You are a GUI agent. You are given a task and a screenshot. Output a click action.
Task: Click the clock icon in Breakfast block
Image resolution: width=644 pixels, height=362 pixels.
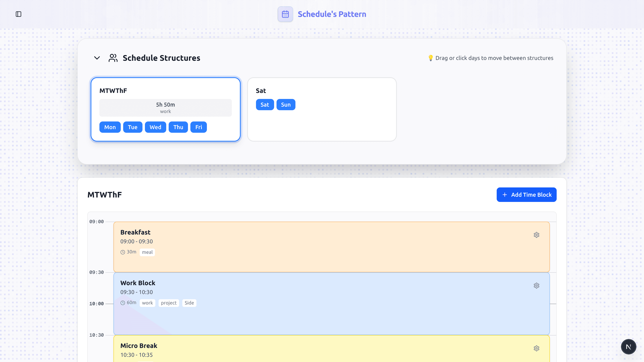[123, 252]
